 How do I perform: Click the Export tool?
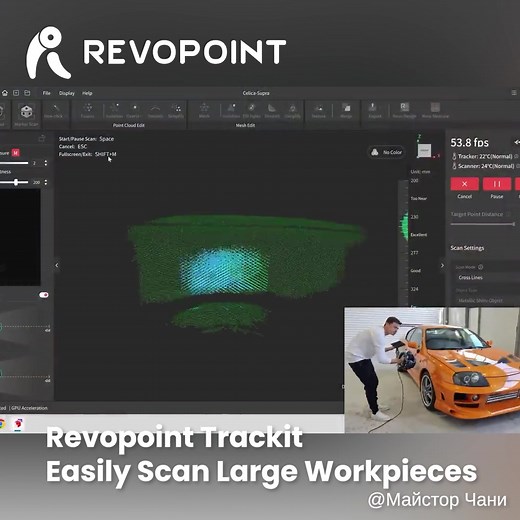[x=375, y=111]
